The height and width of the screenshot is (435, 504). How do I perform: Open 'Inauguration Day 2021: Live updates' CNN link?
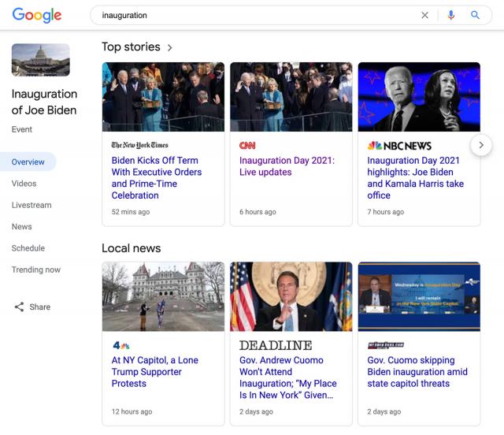[x=287, y=166]
